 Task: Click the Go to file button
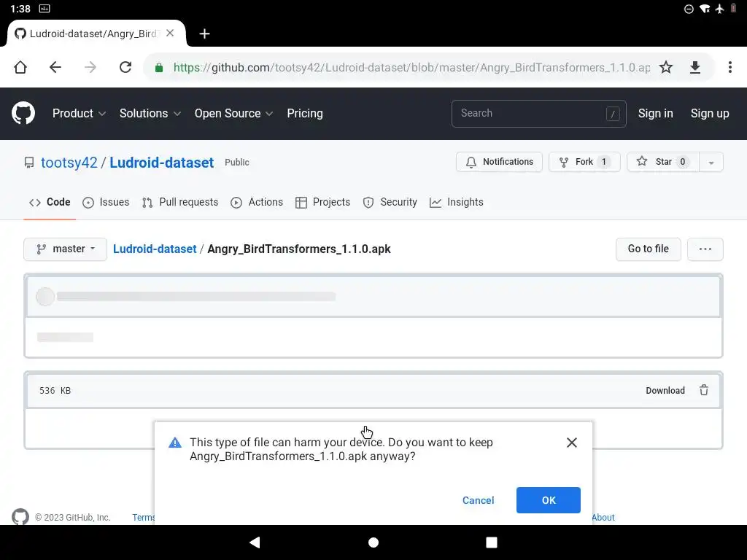click(x=648, y=249)
